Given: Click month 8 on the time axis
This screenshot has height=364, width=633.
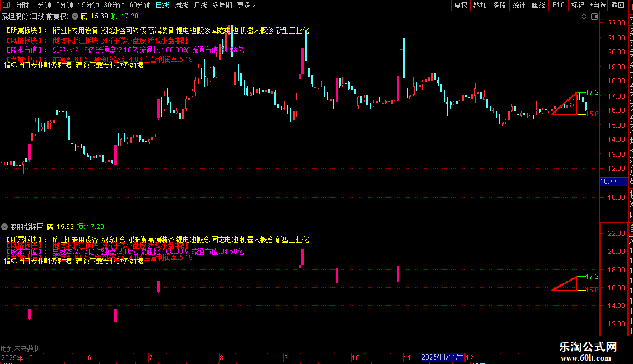Looking at the screenshot, I should (221, 357).
